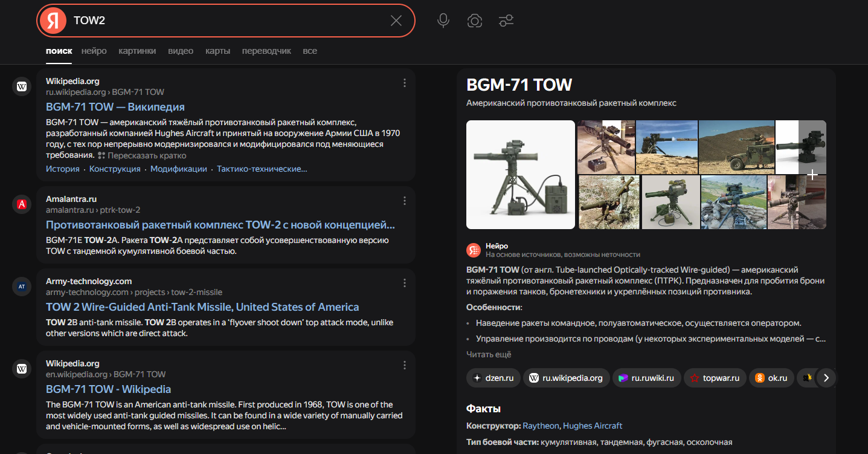Open the Противотанковый ракетный комплекс TOW-2 result

[x=220, y=225]
